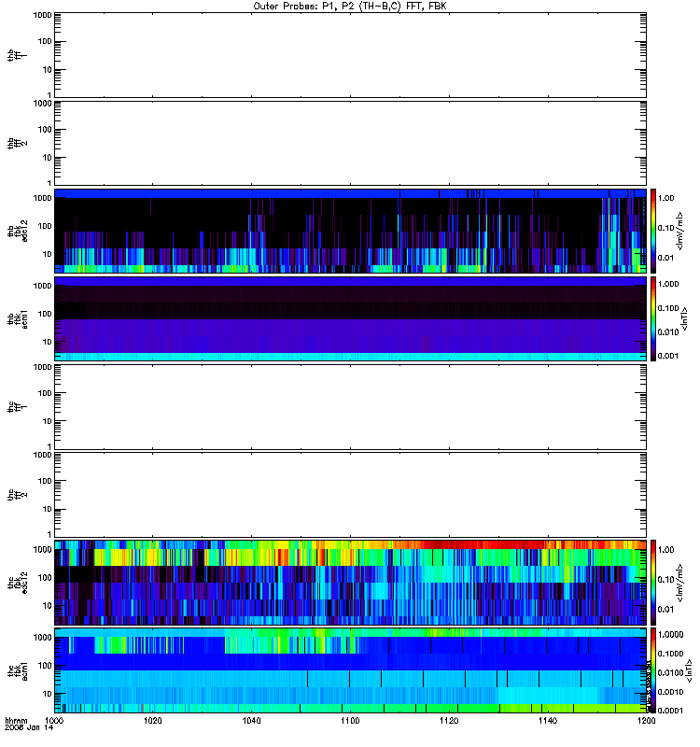Click the 'hhmm' axis unit label

(x=16, y=720)
